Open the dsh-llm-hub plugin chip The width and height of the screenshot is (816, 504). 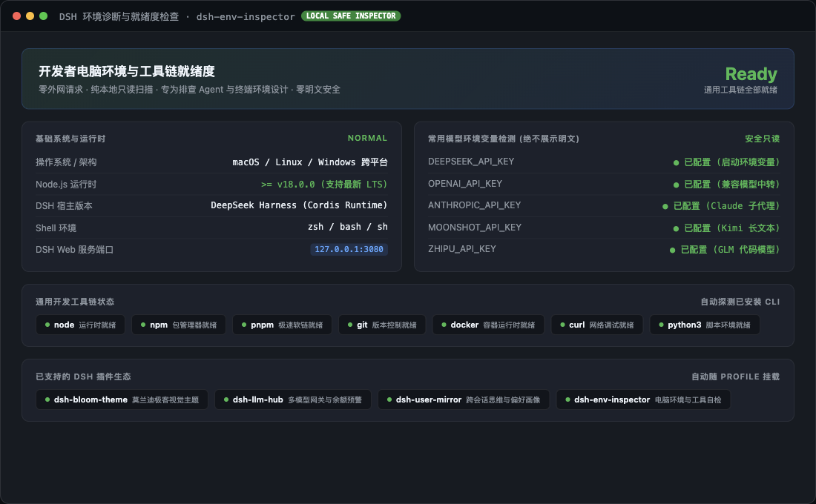pyautogui.click(x=293, y=399)
